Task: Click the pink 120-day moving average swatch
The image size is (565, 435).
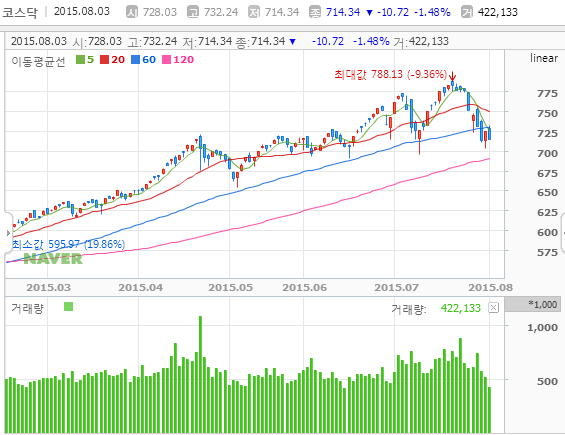Action: point(166,59)
